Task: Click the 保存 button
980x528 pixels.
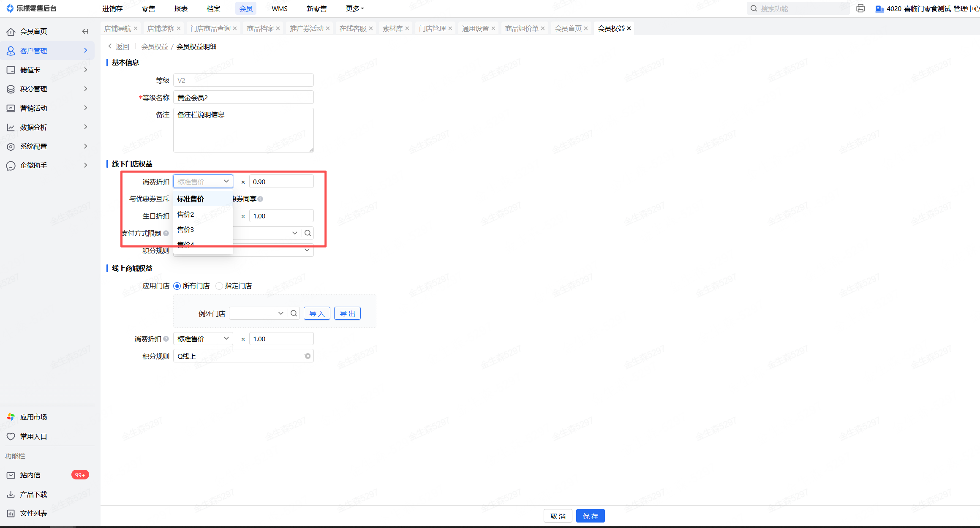Action: pos(590,516)
